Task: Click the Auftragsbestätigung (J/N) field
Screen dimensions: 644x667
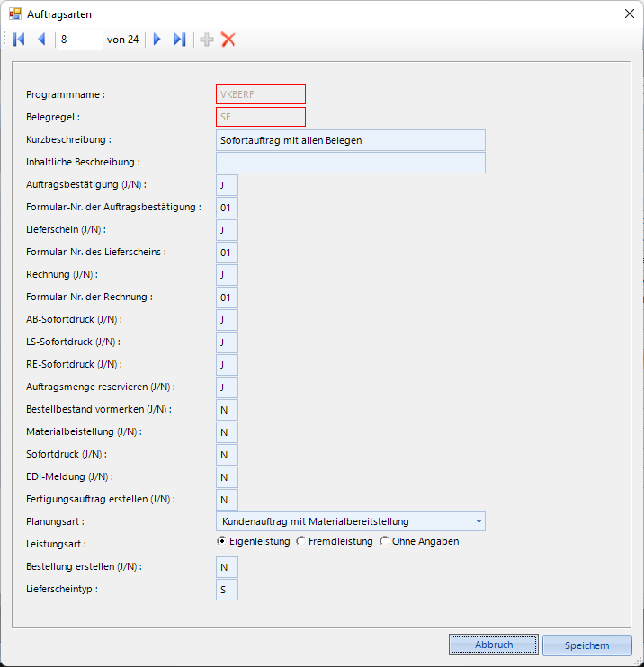Action: tap(227, 185)
